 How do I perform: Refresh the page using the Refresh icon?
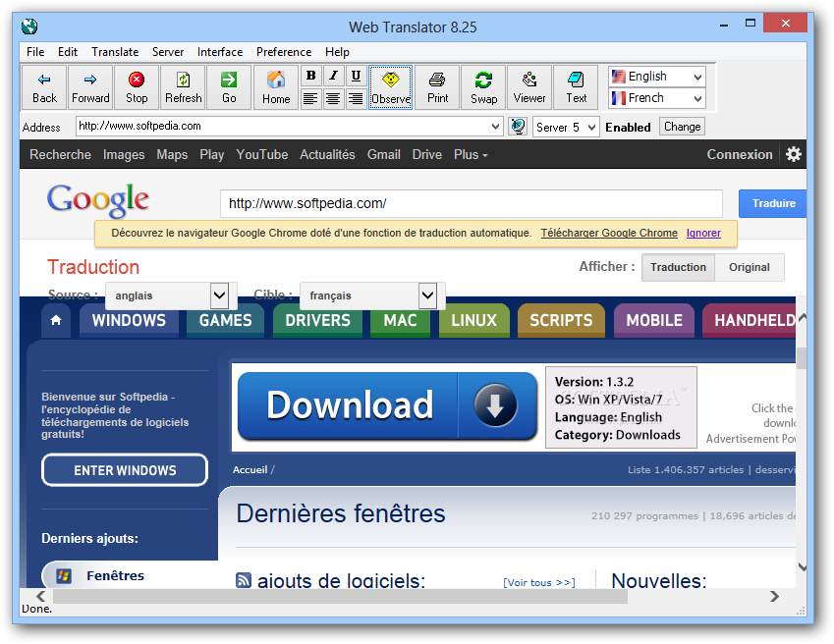click(183, 87)
